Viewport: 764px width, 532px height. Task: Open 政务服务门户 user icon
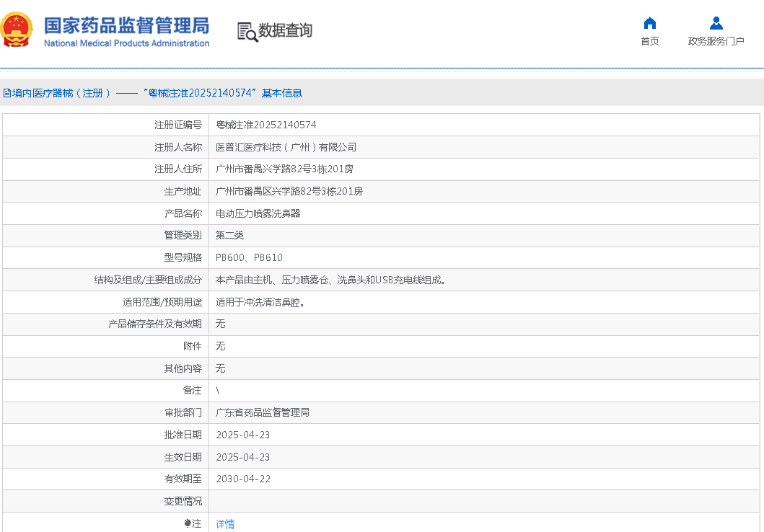(716, 23)
